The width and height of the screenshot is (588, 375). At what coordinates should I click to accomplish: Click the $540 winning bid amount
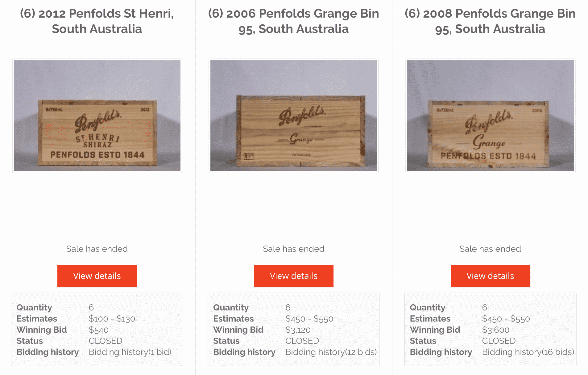[99, 330]
